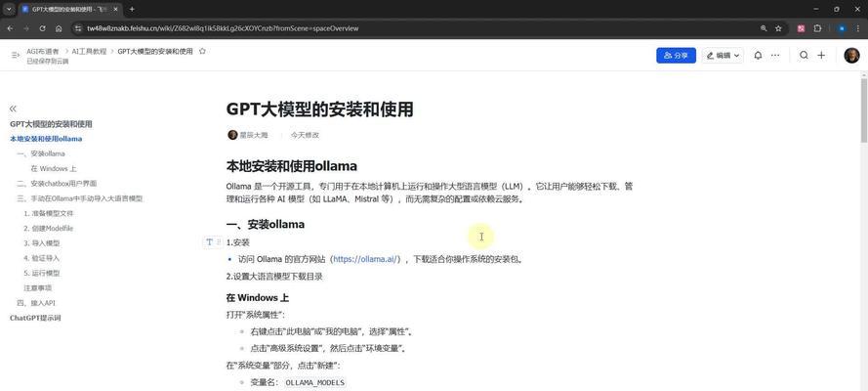Create new document with plus icon

click(x=821, y=56)
